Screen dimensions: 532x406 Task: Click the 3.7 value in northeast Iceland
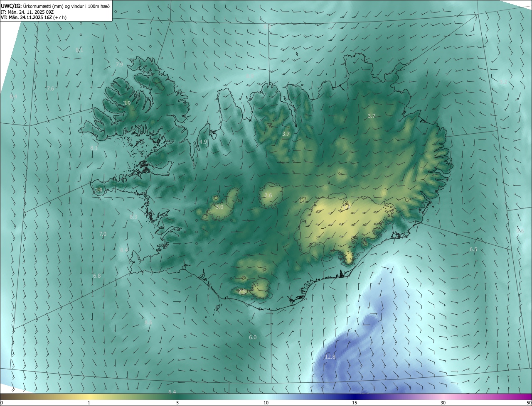click(x=372, y=116)
